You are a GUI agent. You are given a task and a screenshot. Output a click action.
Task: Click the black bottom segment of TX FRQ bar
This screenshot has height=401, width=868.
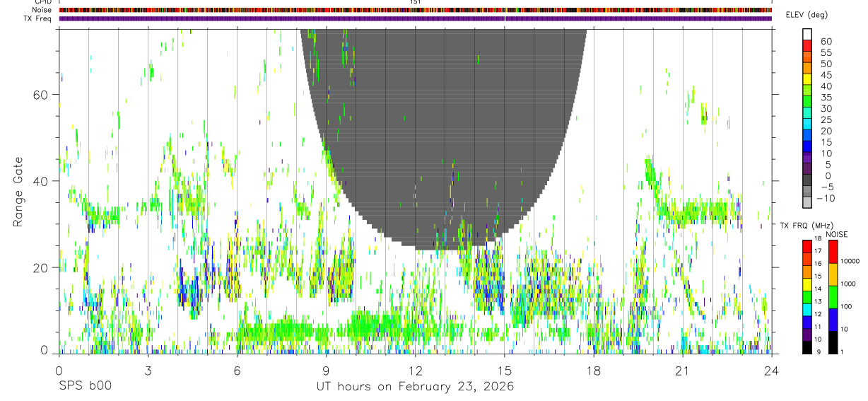coord(807,347)
